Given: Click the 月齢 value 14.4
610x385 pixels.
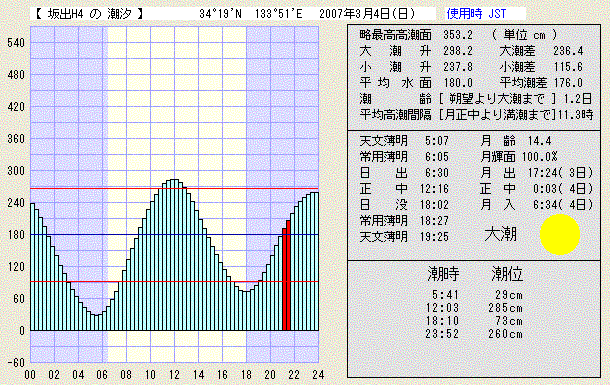Looking at the screenshot, I should point(539,141).
